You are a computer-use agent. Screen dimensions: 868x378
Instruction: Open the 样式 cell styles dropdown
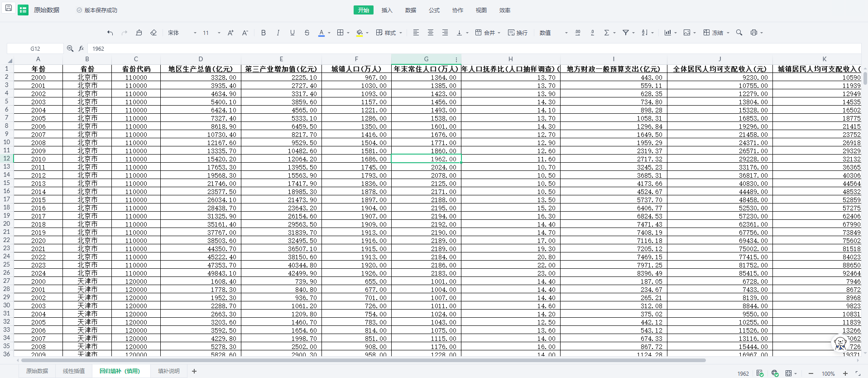click(389, 33)
